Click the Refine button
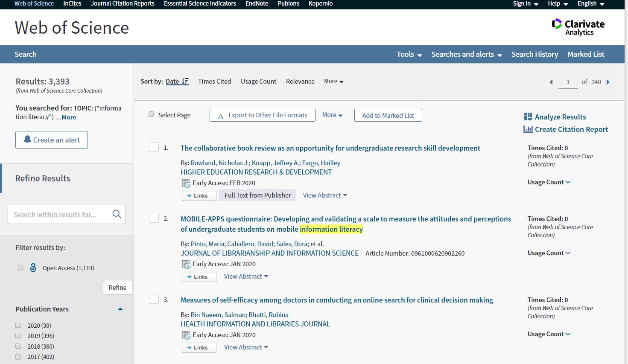 117,287
